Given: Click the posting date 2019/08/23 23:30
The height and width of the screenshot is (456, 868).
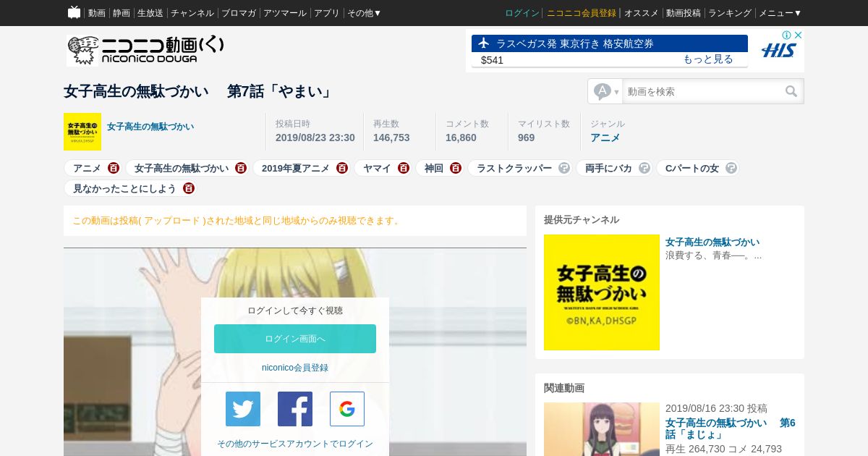Looking at the screenshot, I should pyautogui.click(x=315, y=138).
